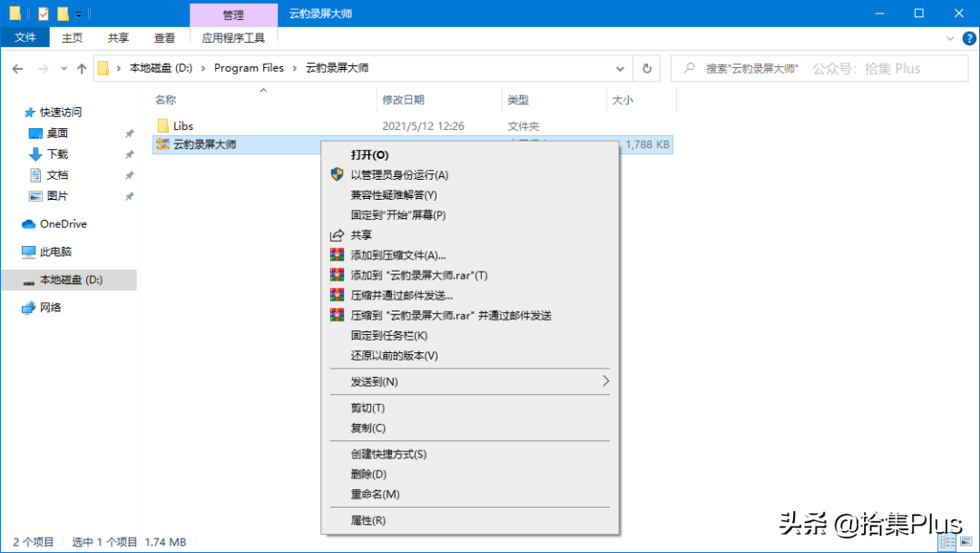This screenshot has height=553, width=980.
Task: Click the 1,788 KB size cell
Action: click(x=647, y=144)
